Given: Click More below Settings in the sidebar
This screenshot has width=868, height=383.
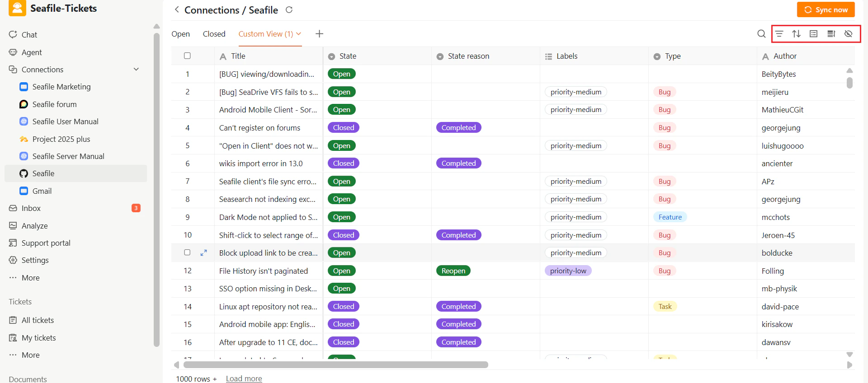Looking at the screenshot, I should pyautogui.click(x=30, y=278).
